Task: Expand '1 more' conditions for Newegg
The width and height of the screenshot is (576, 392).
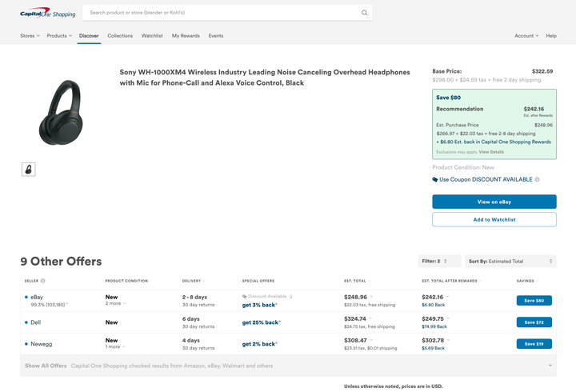Action: pyautogui.click(x=115, y=347)
